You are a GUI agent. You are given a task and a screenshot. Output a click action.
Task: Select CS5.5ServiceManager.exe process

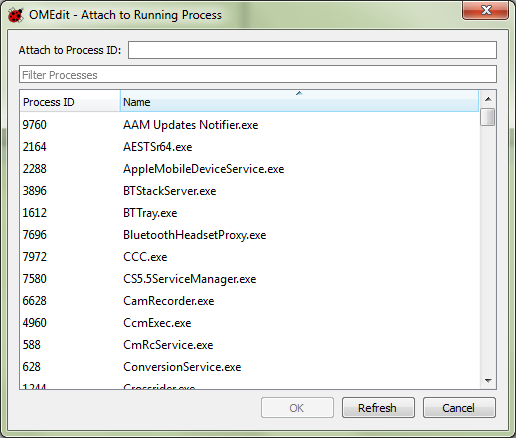pyautogui.click(x=190, y=279)
